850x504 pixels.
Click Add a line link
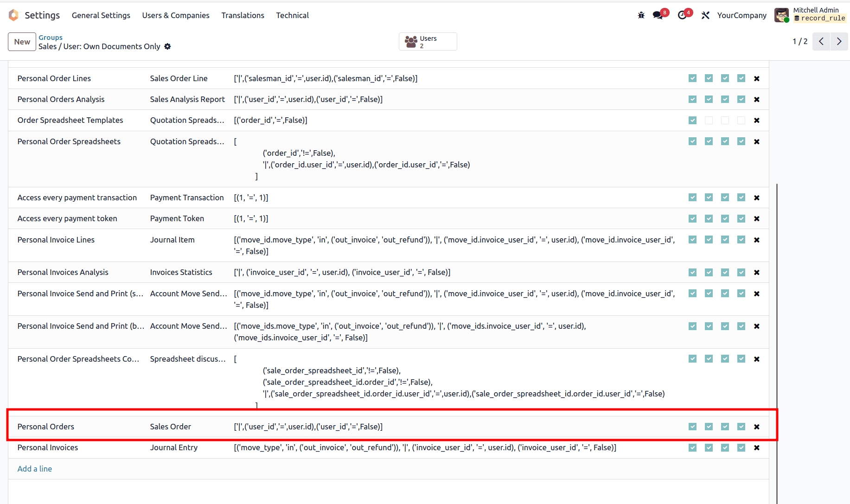[x=35, y=469]
